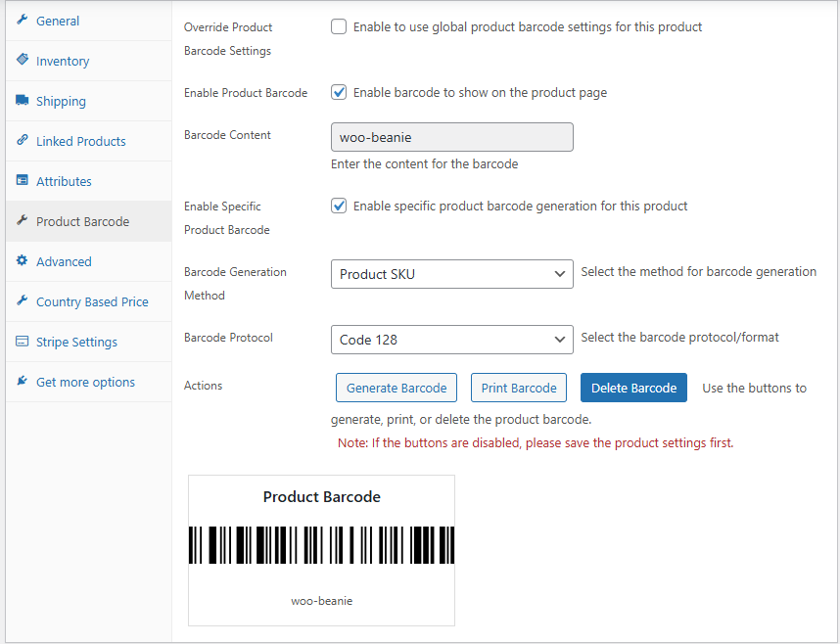Enable the global barcode settings override checkbox
The image size is (840, 644).
pos(339,26)
